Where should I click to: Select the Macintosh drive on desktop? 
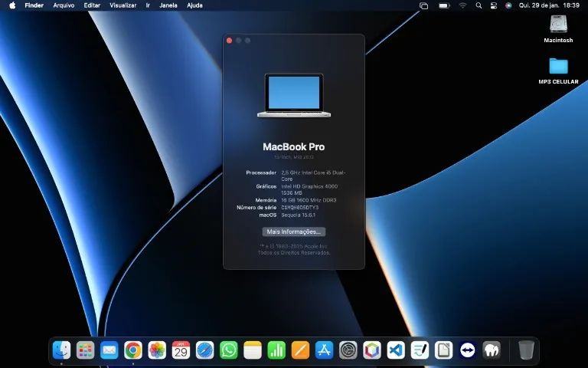558,29
